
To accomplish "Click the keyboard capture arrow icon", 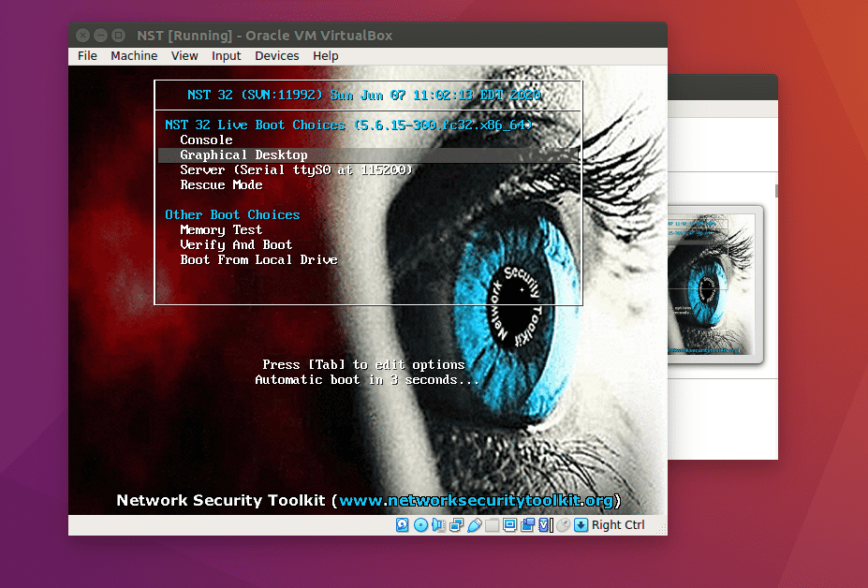I will (581, 525).
